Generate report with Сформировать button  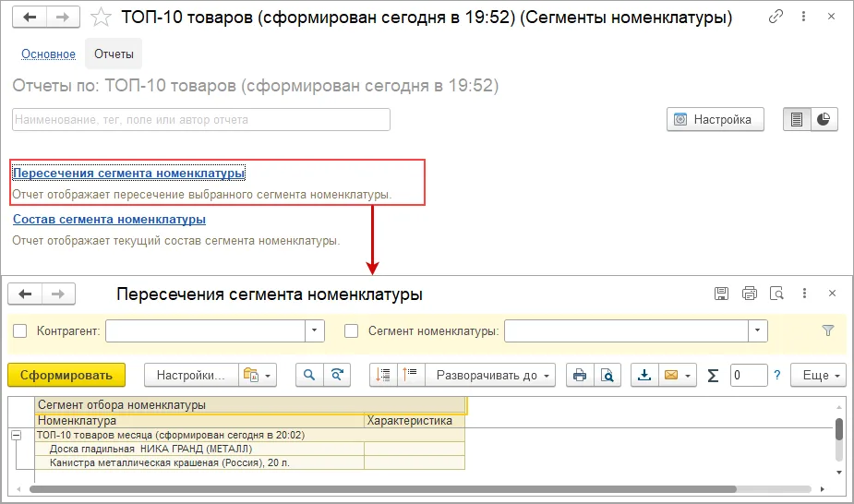pos(66,375)
